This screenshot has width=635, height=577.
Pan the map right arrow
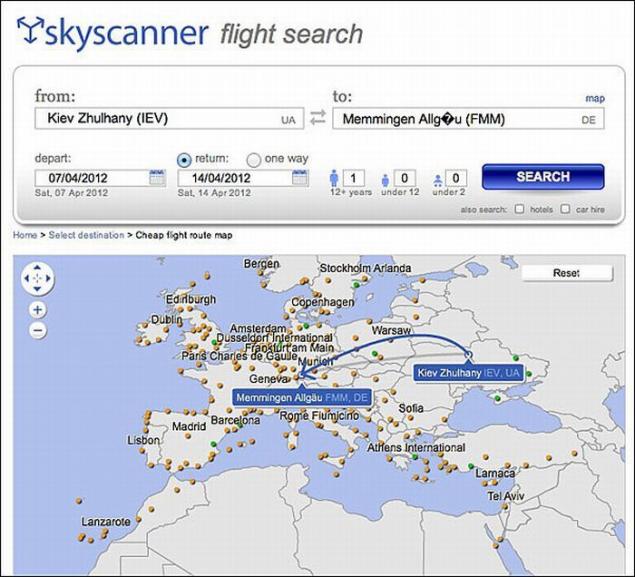48,278
